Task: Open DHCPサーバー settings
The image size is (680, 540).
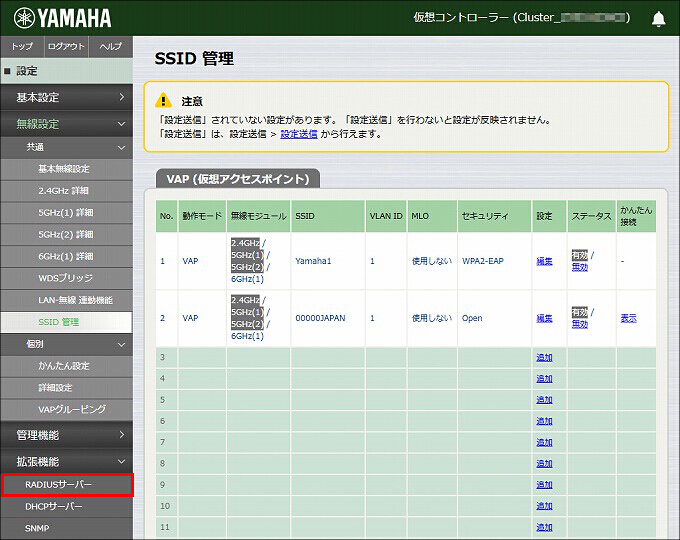Action: pos(66,507)
